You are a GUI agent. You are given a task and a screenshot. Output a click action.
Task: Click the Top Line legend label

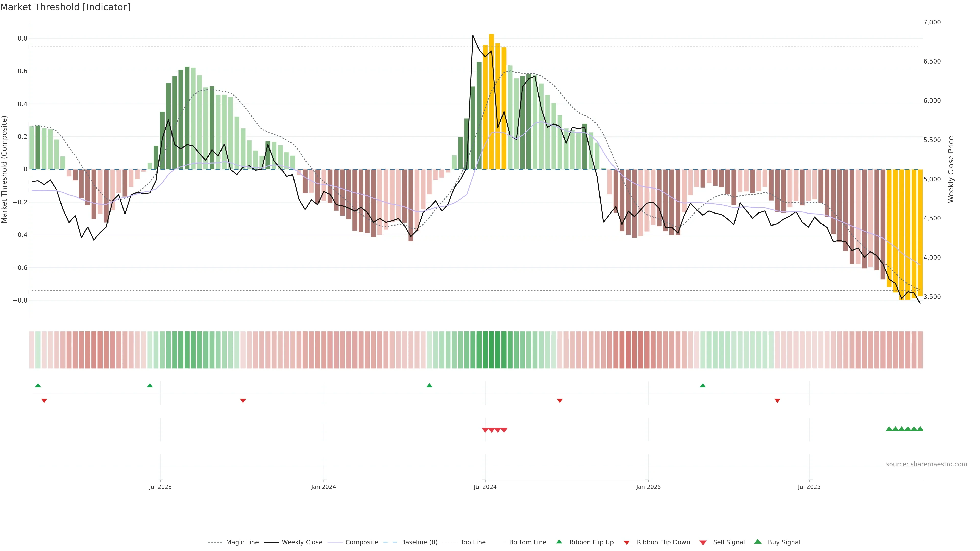pyautogui.click(x=473, y=542)
